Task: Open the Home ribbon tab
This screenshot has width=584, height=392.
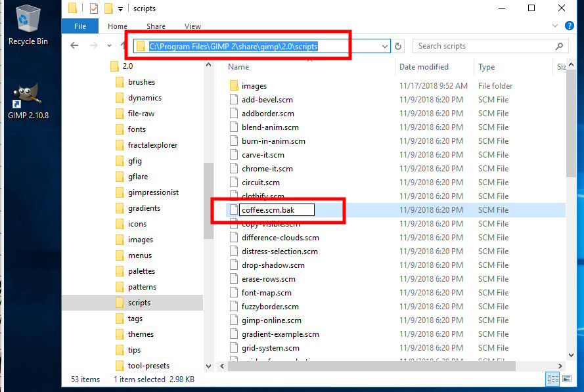Action: [118, 26]
